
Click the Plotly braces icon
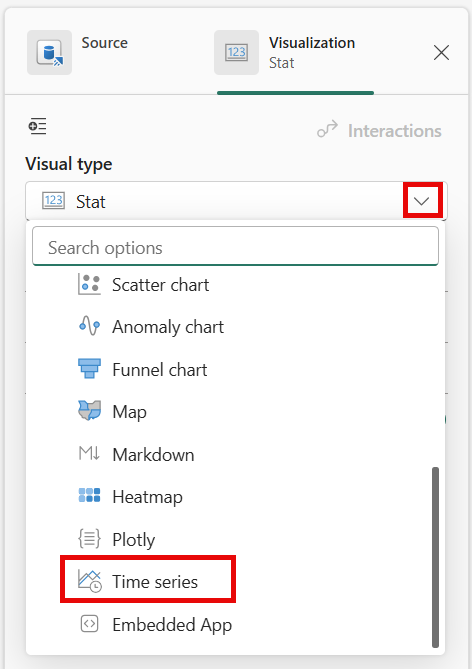(x=90, y=538)
